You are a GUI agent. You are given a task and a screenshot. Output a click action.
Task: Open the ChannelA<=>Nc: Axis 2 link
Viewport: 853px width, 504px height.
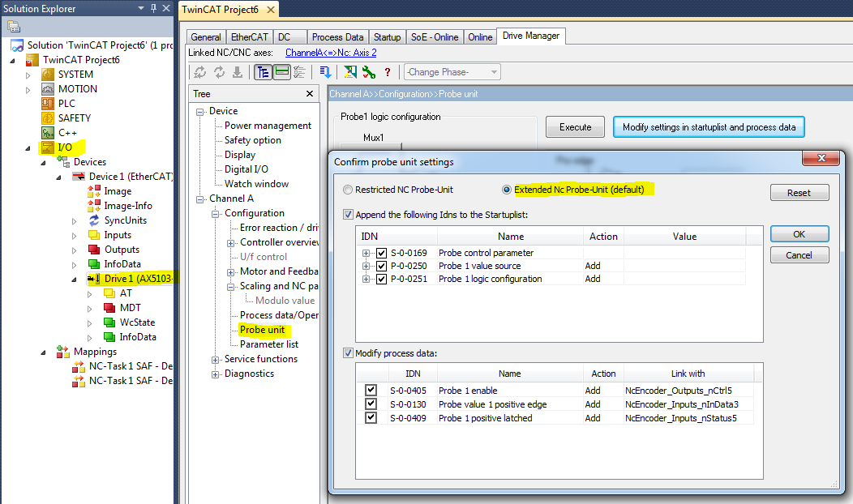coord(331,53)
